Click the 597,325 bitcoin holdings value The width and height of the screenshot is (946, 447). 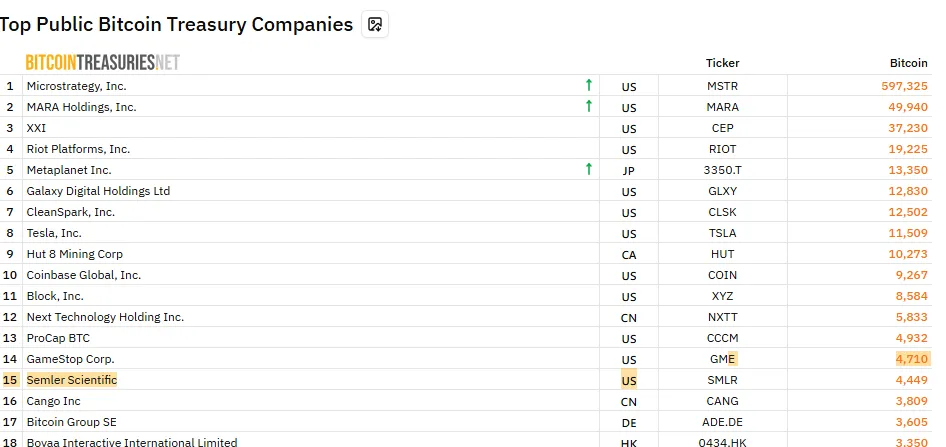click(x=904, y=86)
